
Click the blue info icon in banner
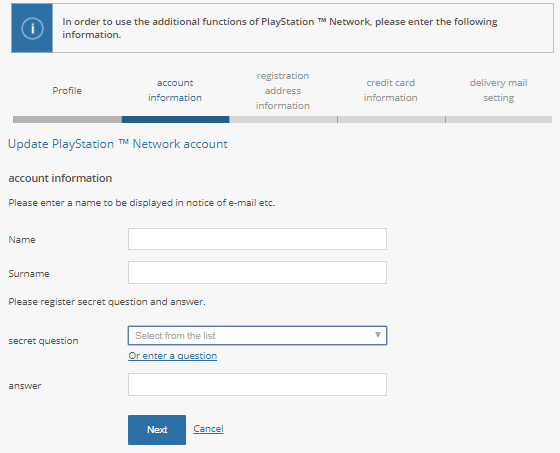point(32,28)
